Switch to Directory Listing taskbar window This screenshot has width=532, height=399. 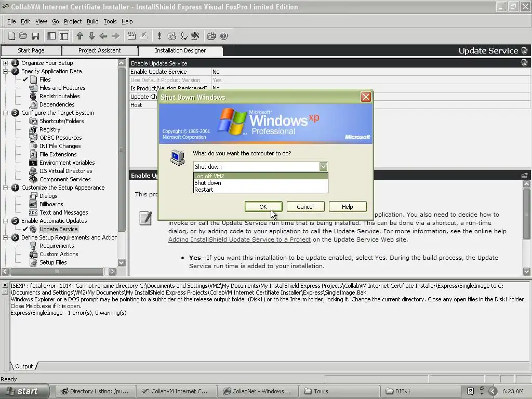96,391
